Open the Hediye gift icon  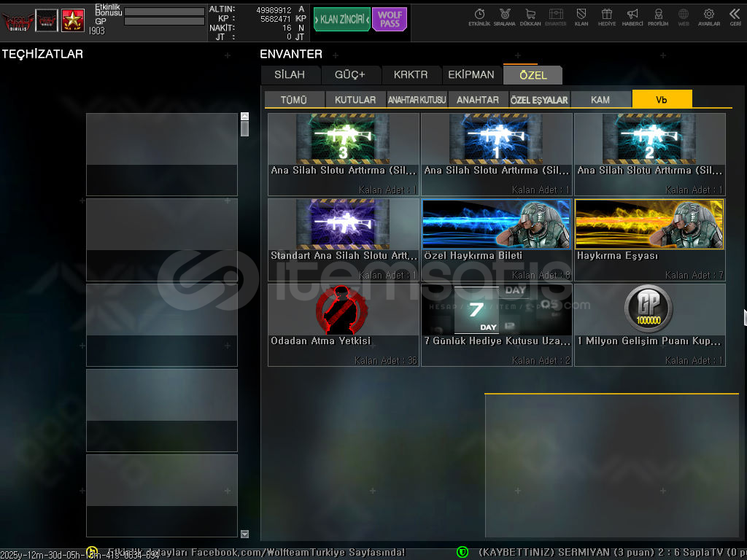606,17
